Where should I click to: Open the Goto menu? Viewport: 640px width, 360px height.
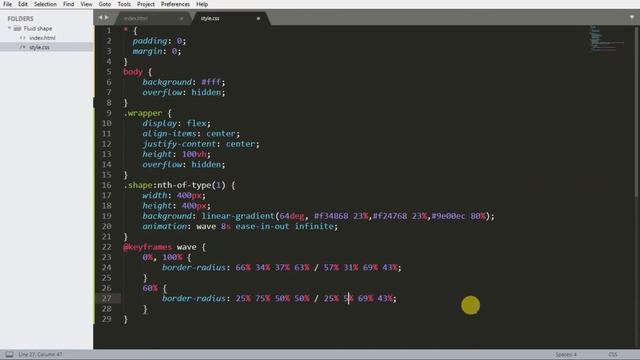[104, 4]
